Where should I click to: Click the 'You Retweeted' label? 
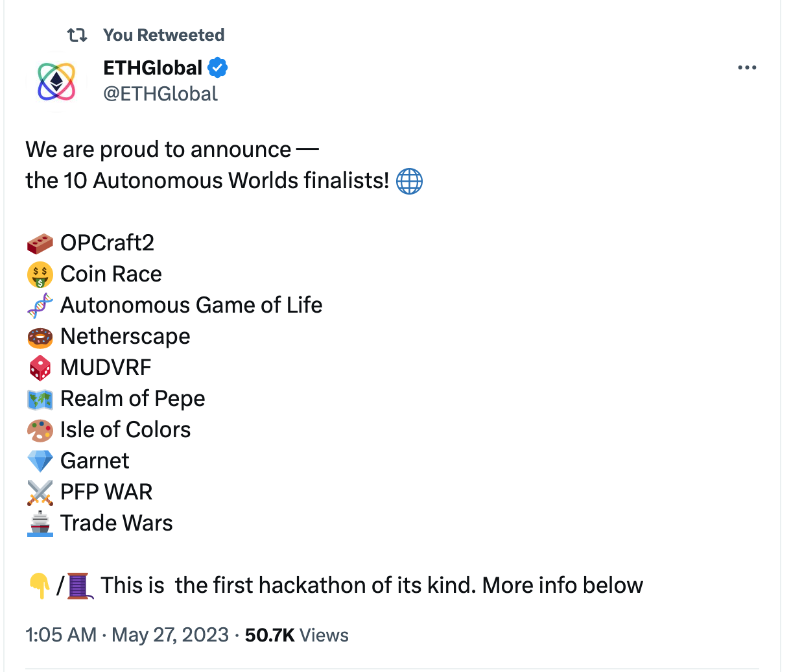click(x=163, y=35)
